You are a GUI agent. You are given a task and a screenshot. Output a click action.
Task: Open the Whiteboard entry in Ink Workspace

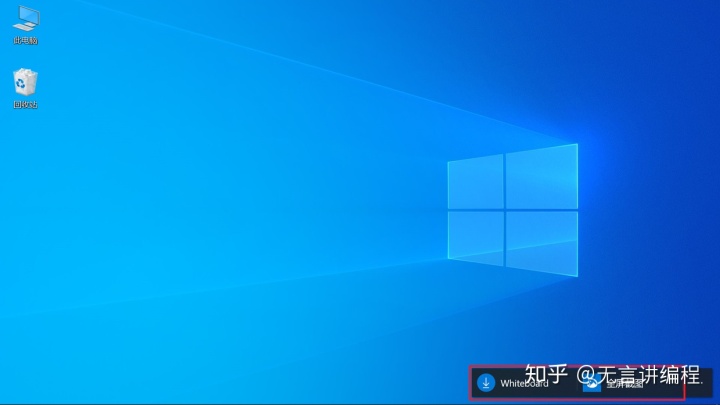click(524, 383)
